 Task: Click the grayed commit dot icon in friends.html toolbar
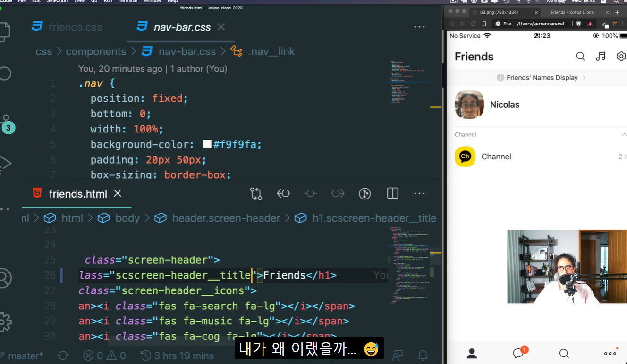click(x=311, y=194)
